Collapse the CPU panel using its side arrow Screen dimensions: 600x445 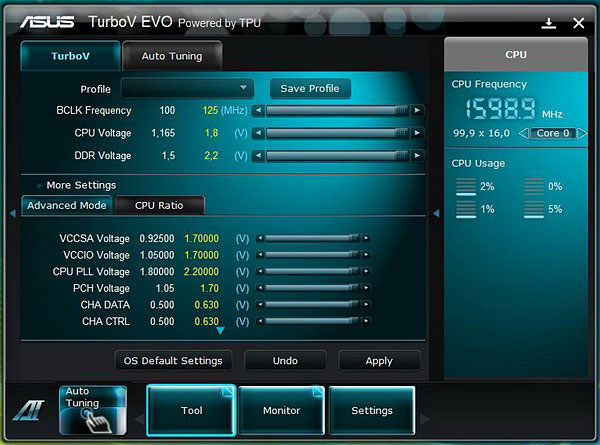click(436, 213)
